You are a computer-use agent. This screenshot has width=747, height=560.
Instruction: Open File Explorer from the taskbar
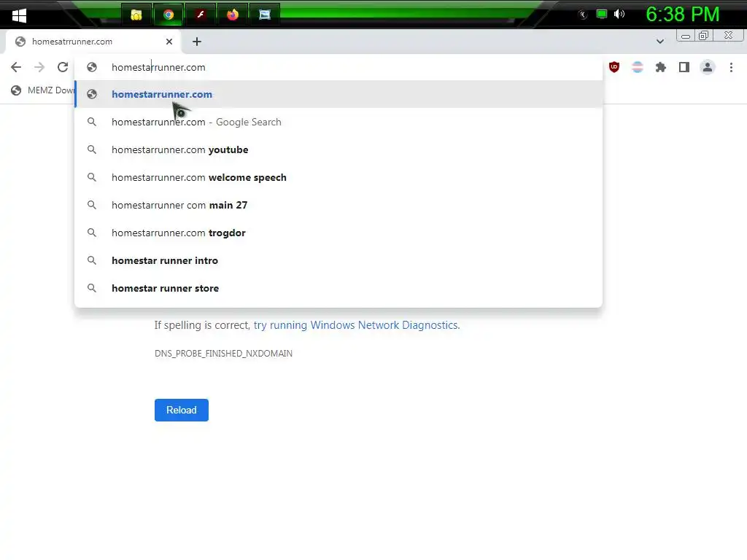(136, 15)
